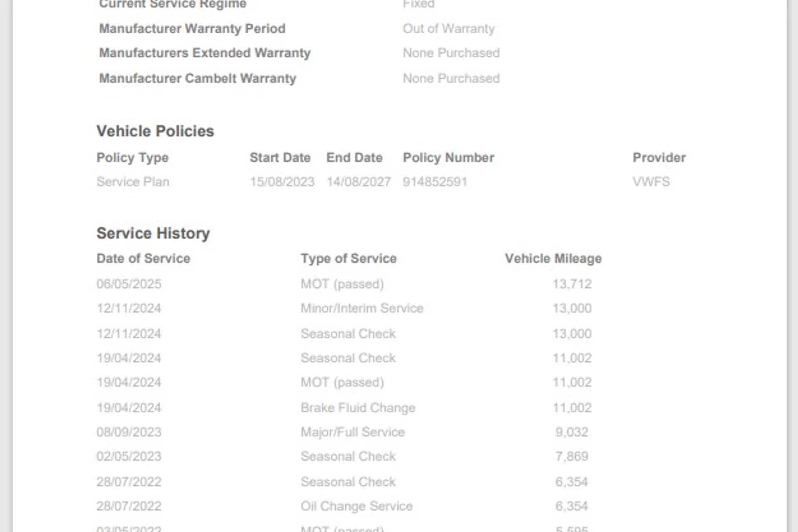This screenshot has width=798, height=532.
Task: Click the Service History heading
Action: point(153,233)
